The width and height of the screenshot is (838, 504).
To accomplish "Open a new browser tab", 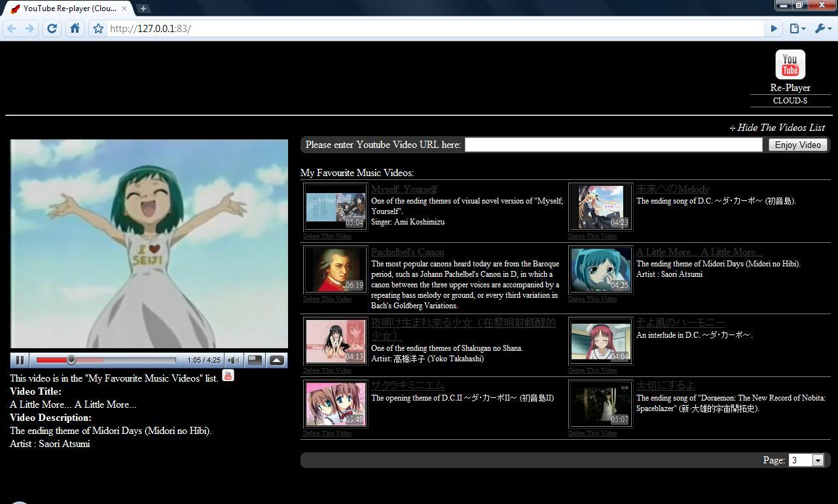I will click(x=143, y=9).
